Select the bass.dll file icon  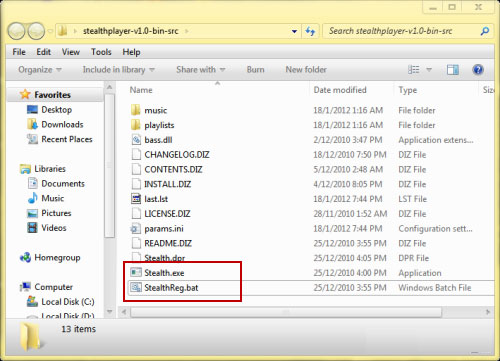click(x=136, y=140)
